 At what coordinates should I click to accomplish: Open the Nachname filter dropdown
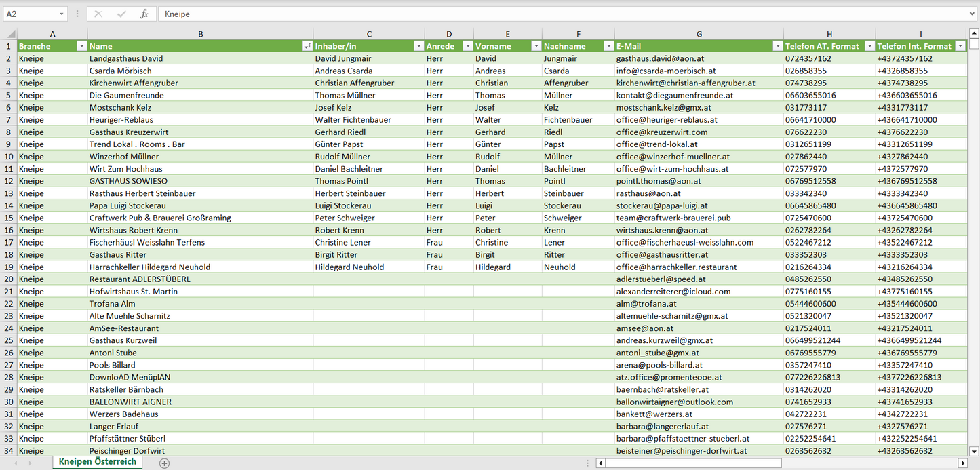click(608, 46)
